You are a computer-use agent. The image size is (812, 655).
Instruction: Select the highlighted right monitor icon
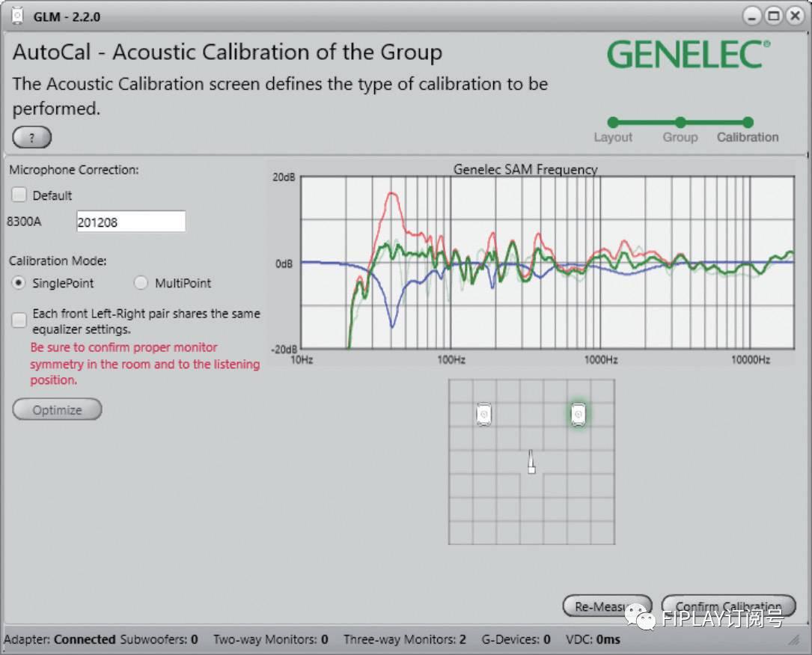click(579, 414)
